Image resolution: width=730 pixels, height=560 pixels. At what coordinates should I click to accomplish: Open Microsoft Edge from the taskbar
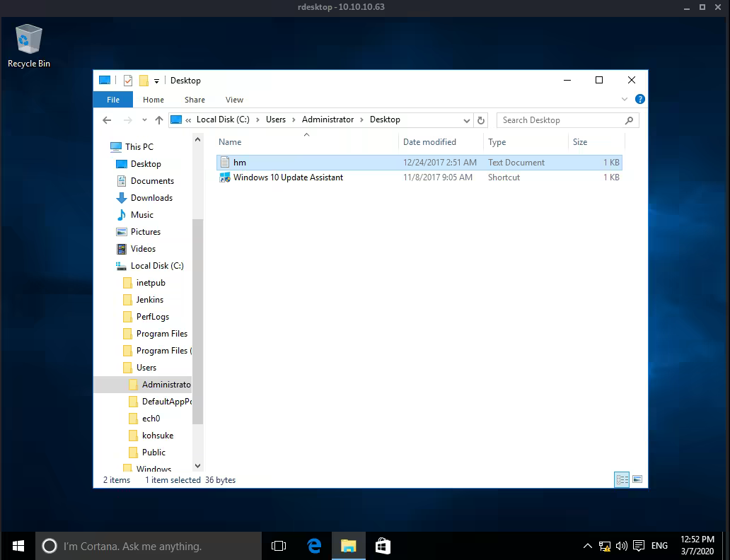click(314, 546)
